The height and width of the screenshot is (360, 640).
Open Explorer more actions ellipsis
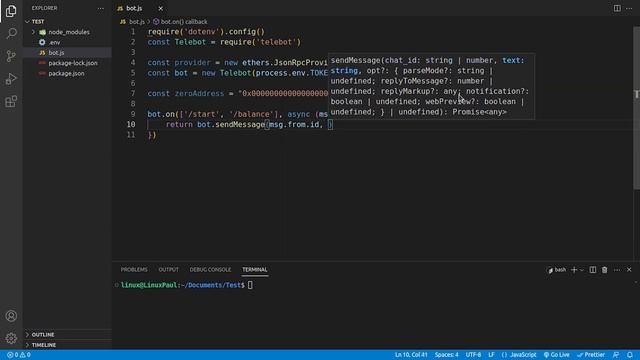(x=100, y=8)
